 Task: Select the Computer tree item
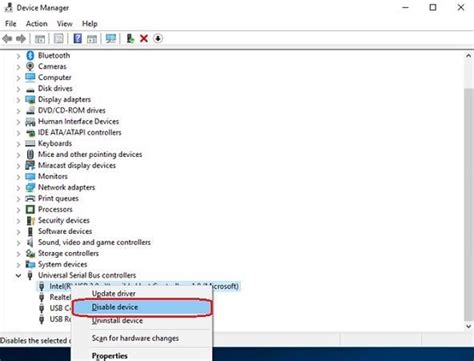click(x=55, y=77)
